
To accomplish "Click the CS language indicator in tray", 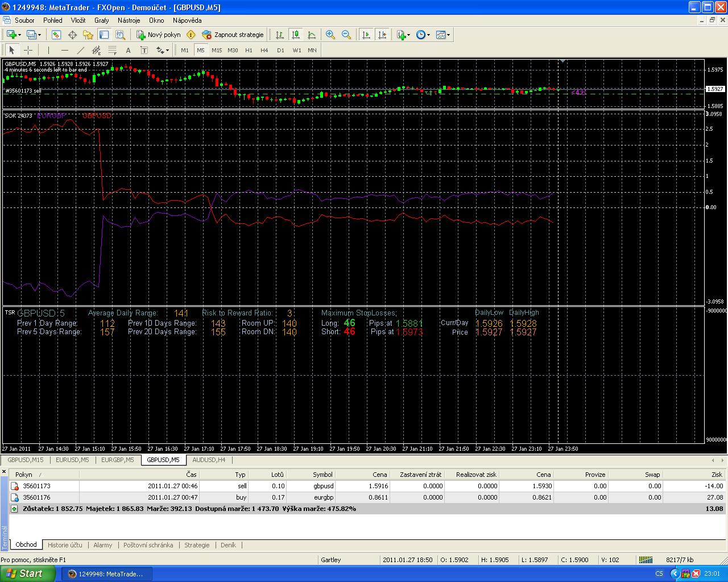I will click(x=659, y=573).
